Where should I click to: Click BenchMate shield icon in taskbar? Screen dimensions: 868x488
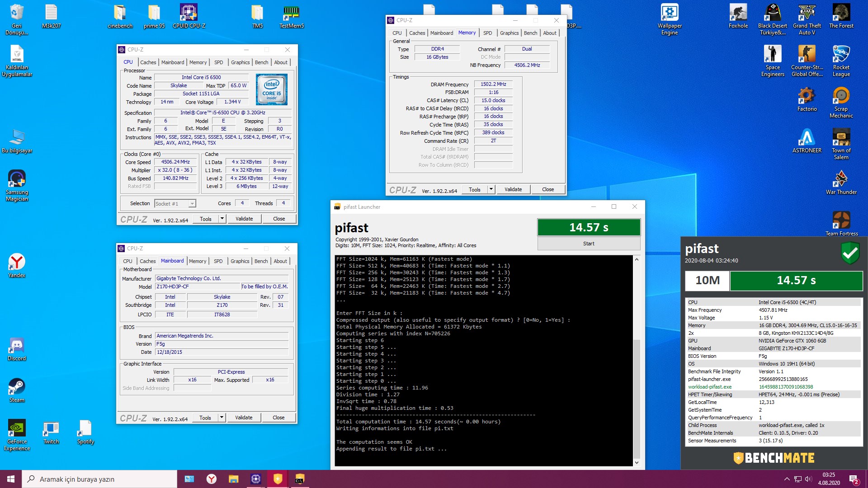pos(278,479)
